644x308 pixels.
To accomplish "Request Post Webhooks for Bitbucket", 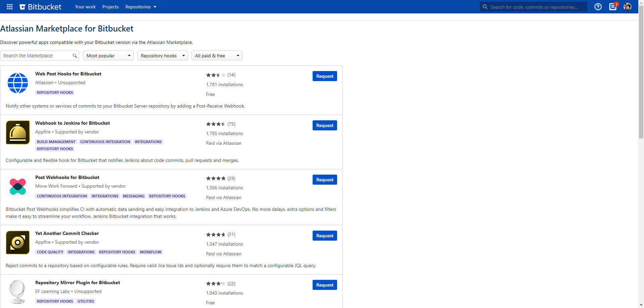I will click(325, 180).
